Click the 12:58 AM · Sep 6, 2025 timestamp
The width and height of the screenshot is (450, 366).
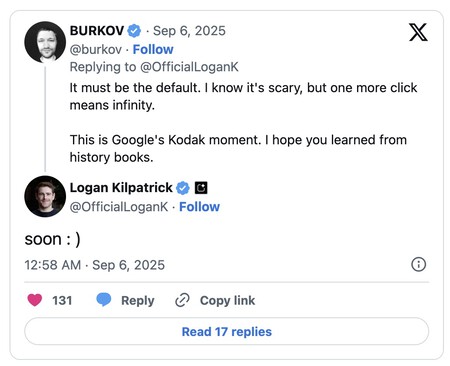[95, 265]
